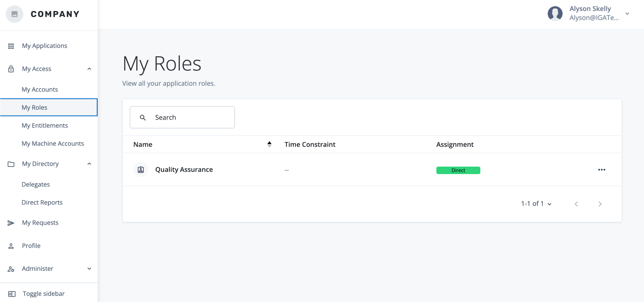This screenshot has height=302, width=644.
Task: Click the My Requests paper plane icon
Action: click(x=11, y=223)
